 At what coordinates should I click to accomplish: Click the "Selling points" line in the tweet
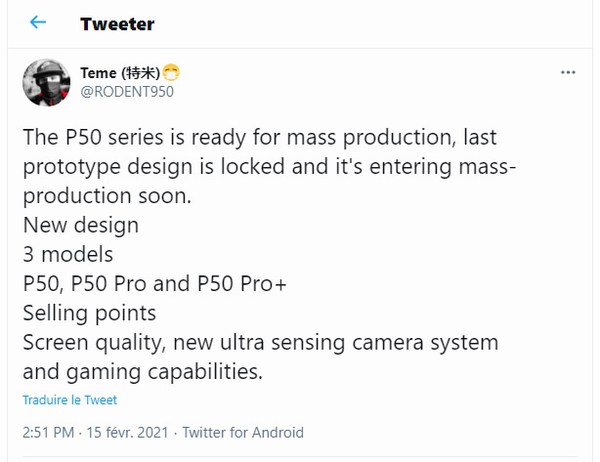click(89, 313)
